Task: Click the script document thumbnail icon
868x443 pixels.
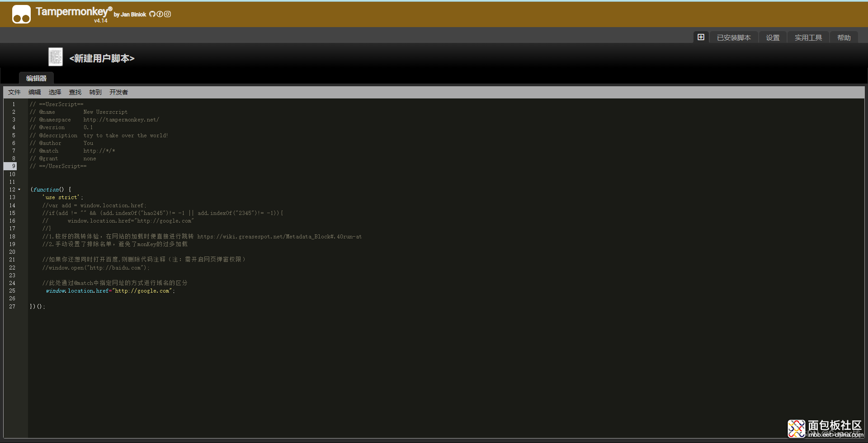Action: click(56, 57)
